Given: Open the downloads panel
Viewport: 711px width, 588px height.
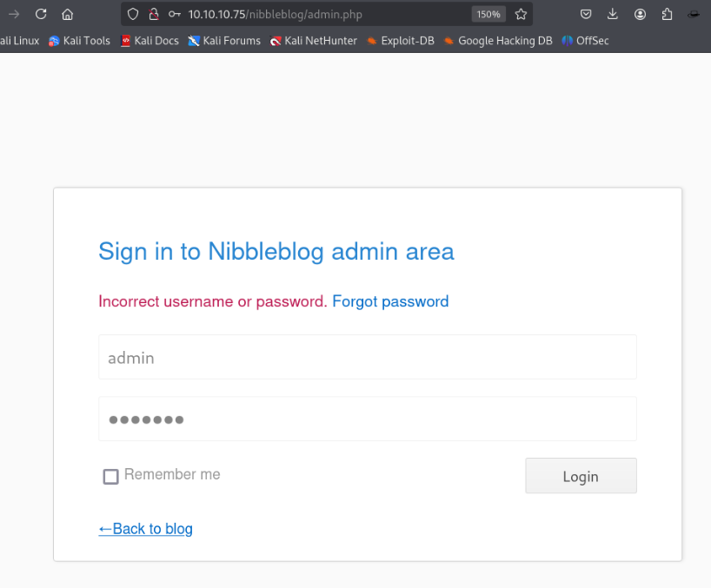Looking at the screenshot, I should (613, 14).
